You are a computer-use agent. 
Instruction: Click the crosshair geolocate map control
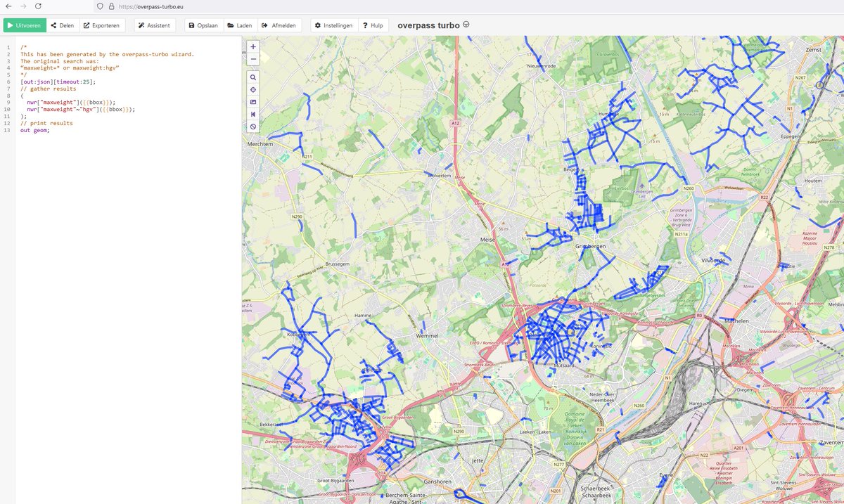(x=253, y=89)
